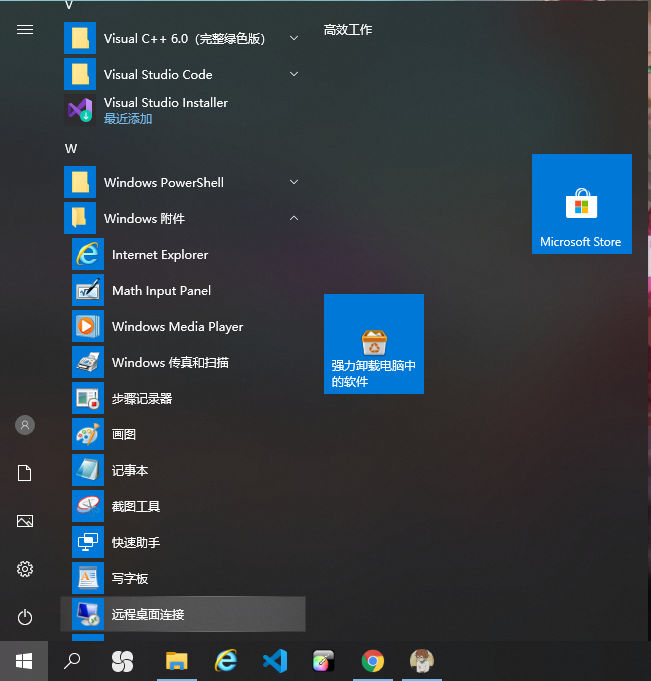This screenshot has height=681, width=651.
Task: Expand Visual Studio Code folder chevron
Action: pos(294,74)
